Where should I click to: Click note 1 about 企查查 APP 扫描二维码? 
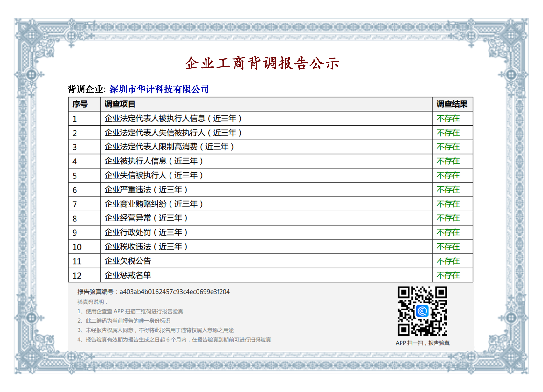click(x=130, y=311)
